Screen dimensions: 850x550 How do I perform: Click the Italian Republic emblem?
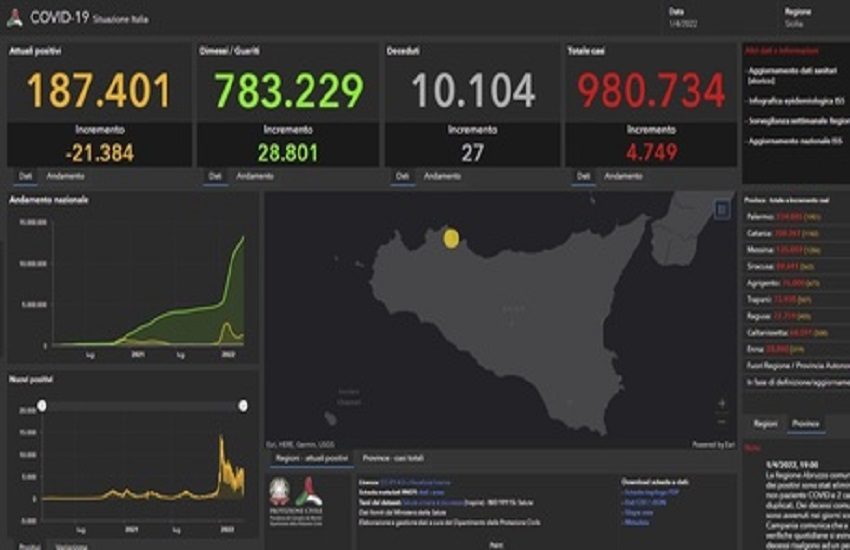pos(281,492)
